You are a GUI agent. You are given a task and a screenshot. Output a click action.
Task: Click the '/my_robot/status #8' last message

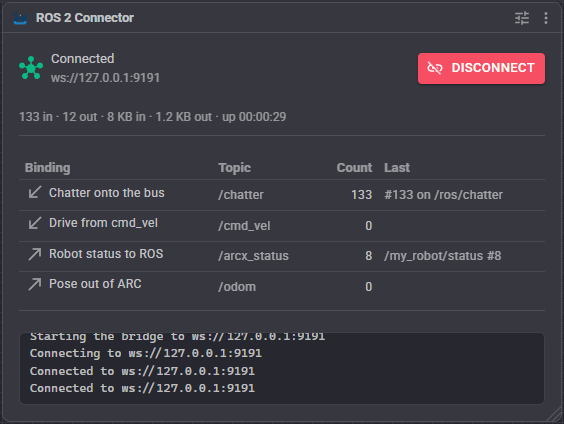click(x=442, y=256)
